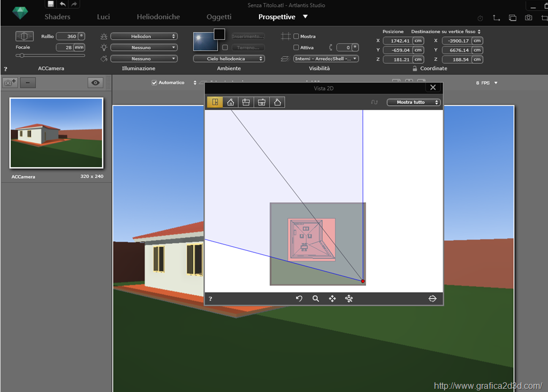Switch to the Shaders tab
The height and width of the screenshot is (392, 548).
pos(57,17)
